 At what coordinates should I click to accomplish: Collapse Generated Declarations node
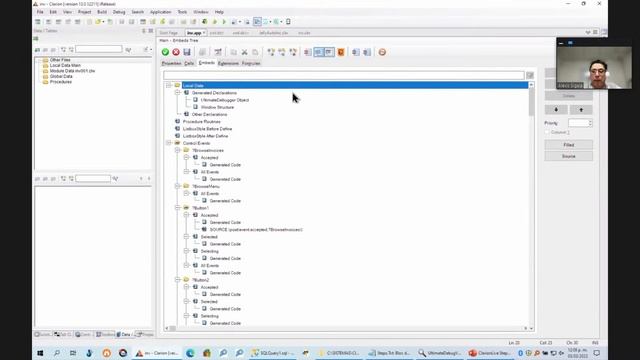tap(177, 93)
